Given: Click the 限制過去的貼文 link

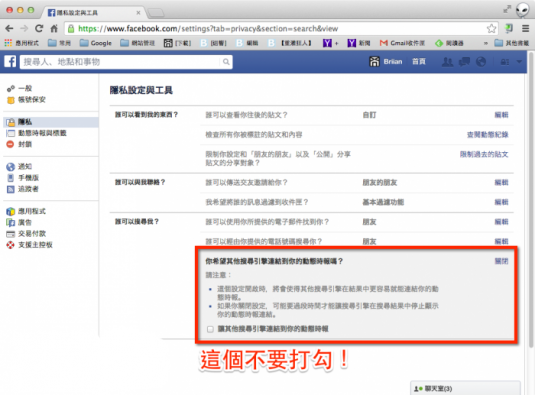Looking at the screenshot, I should [x=484, y=155].
